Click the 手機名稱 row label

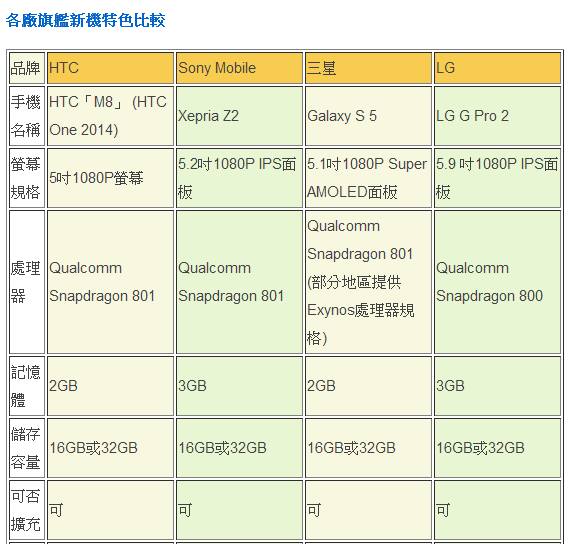[27, 116]
